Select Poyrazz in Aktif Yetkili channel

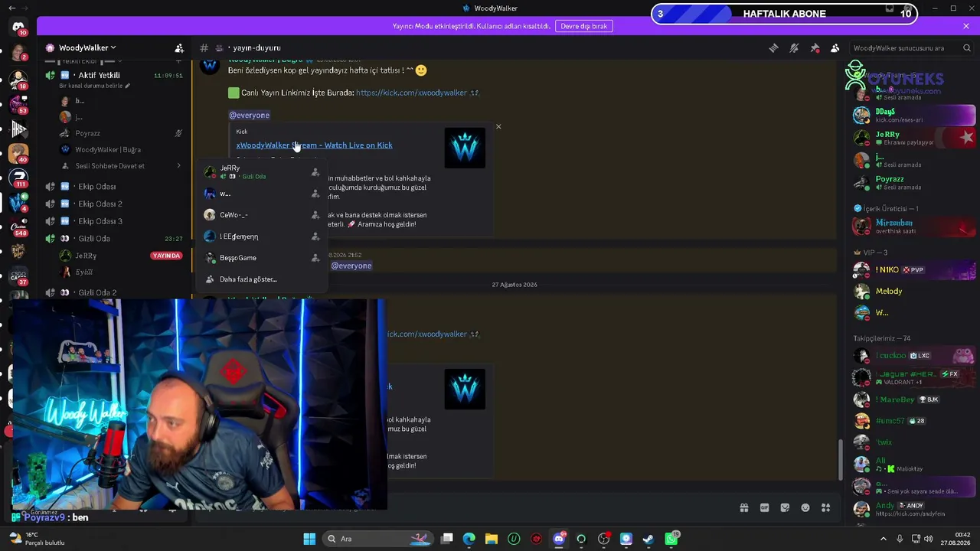(x=87, y=133)
